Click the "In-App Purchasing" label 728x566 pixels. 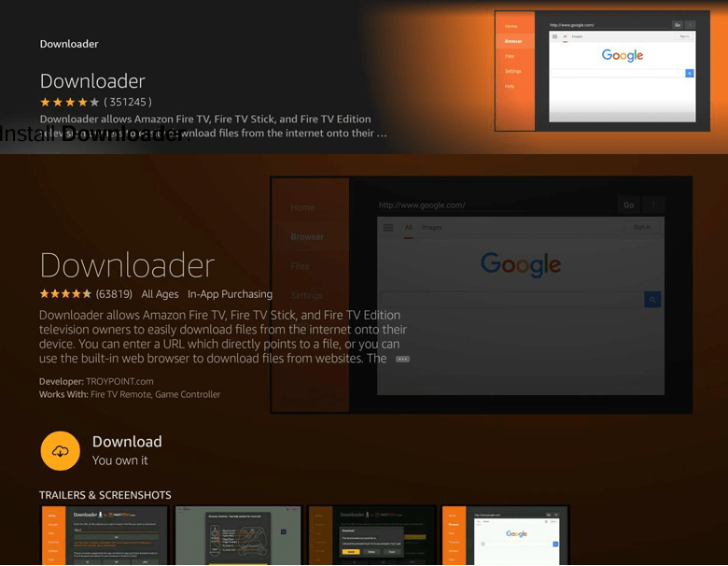click(x=230, y=294)
